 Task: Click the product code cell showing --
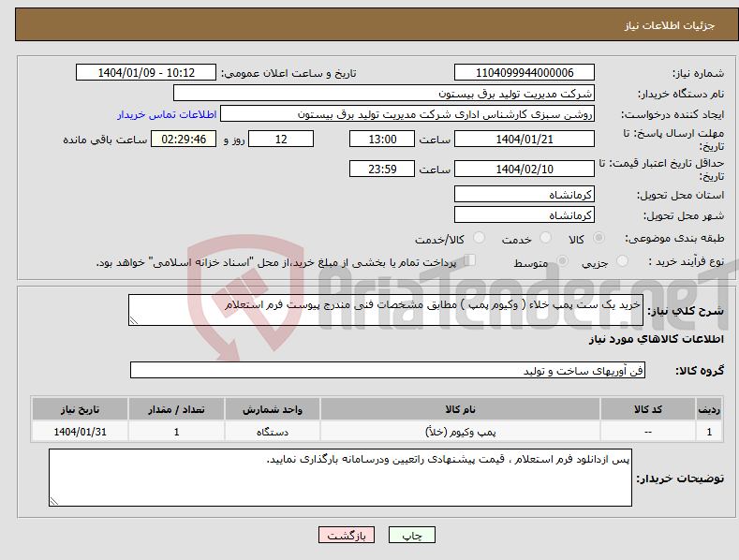648,432
